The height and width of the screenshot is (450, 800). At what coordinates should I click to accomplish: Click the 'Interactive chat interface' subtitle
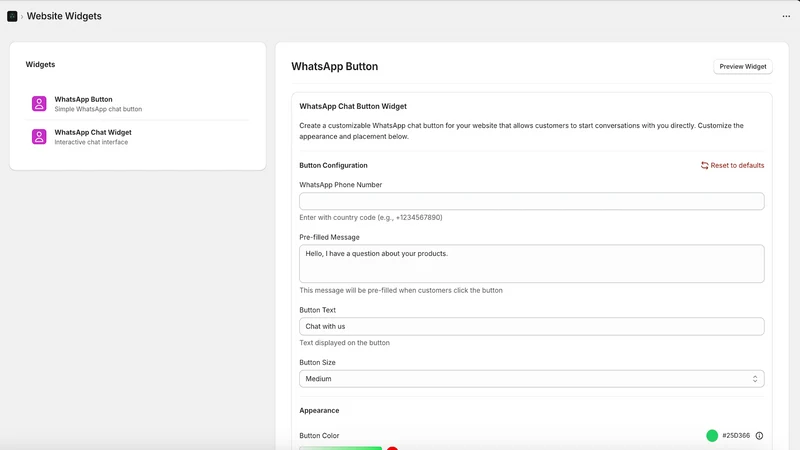click(x=91, y=142)
